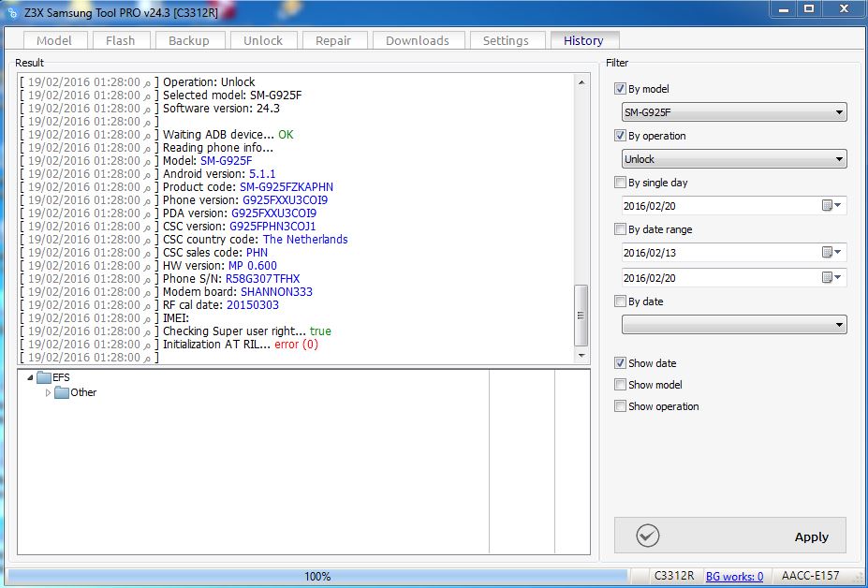Screen dimensions: 868x588
Task: Click the Z3X app icon in title bar
Action: click(12, 12)
